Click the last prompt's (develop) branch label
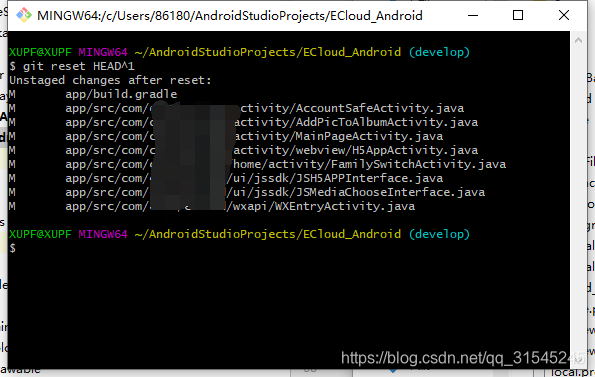The image size is (595, 377). 439,234
